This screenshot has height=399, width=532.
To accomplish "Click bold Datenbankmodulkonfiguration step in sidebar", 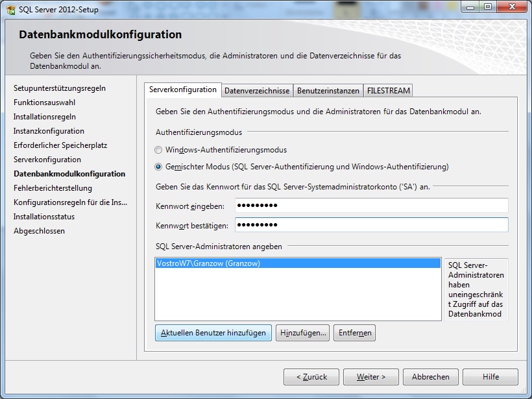I will coord(69,174).
